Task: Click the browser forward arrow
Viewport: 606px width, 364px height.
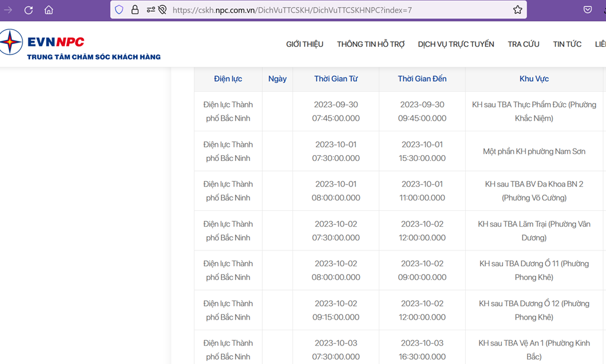Action: point(8,10)
